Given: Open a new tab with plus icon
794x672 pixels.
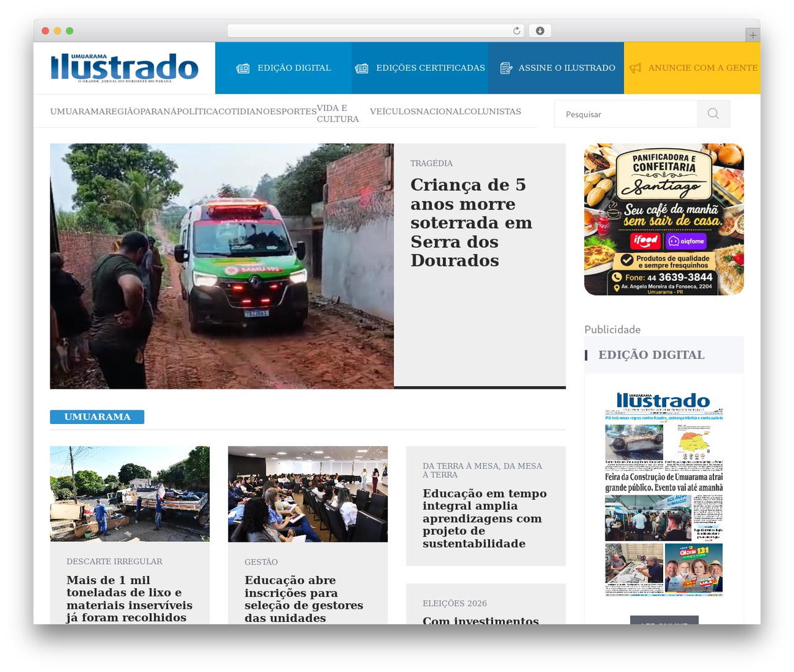Looking at the screenshot, I should coord(752,35).
